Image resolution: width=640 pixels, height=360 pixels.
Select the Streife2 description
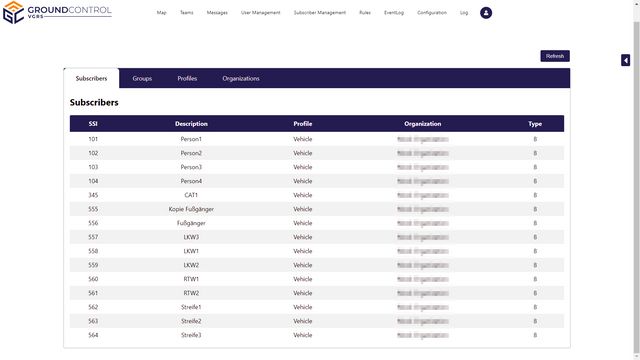[x=191, y=321]
